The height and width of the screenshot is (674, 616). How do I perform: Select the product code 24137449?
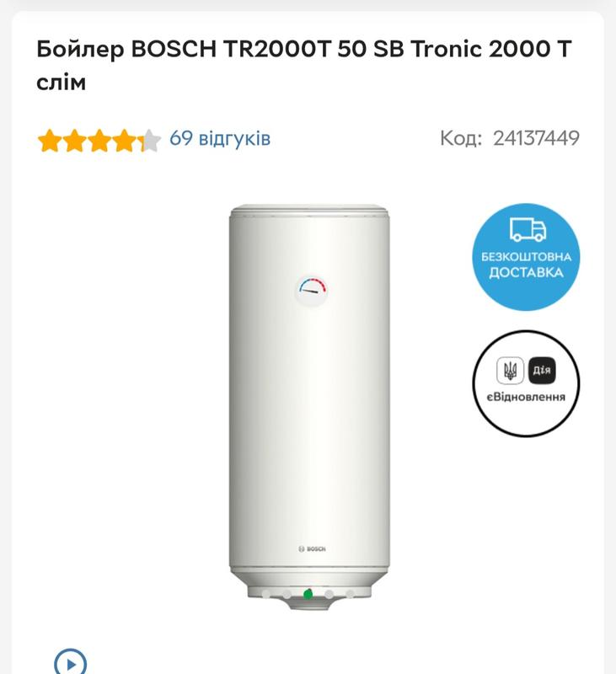click(536, 138)
